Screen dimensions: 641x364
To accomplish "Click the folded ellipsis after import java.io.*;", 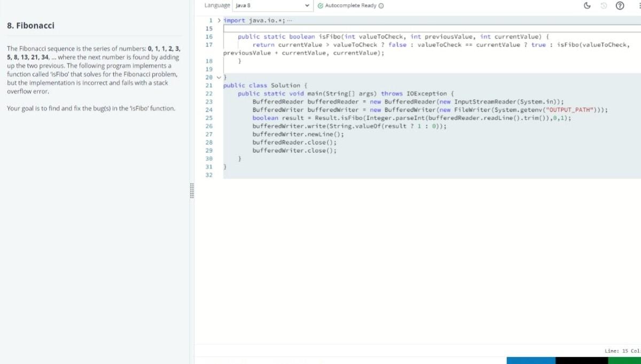I will (289, 21).
